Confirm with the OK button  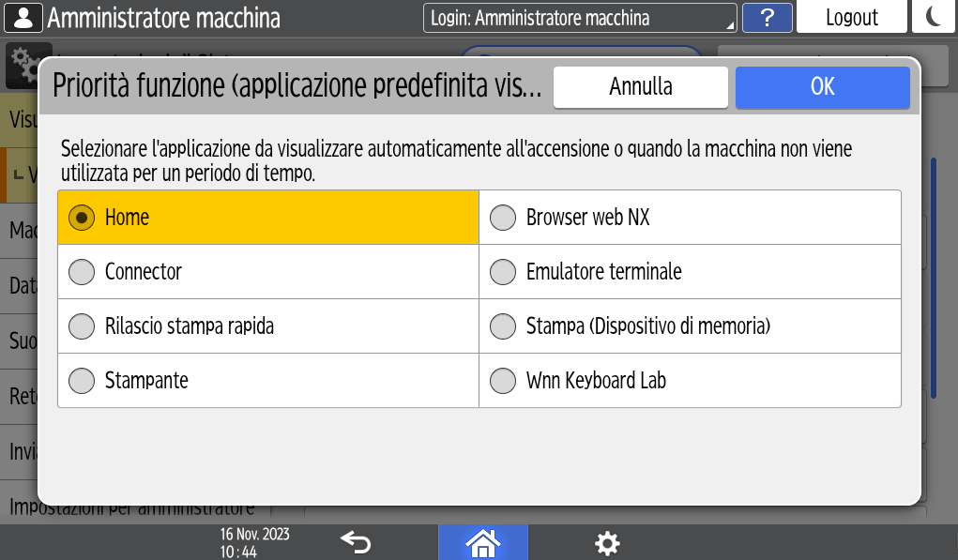pyautogui.click(x=822, y=86)
